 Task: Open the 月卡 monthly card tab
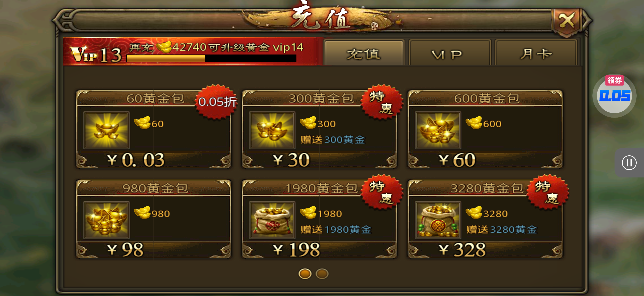(x=536, y=53)
